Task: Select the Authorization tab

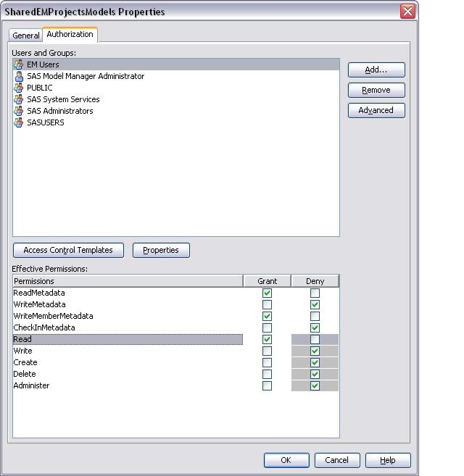Action: click(70, 34)
